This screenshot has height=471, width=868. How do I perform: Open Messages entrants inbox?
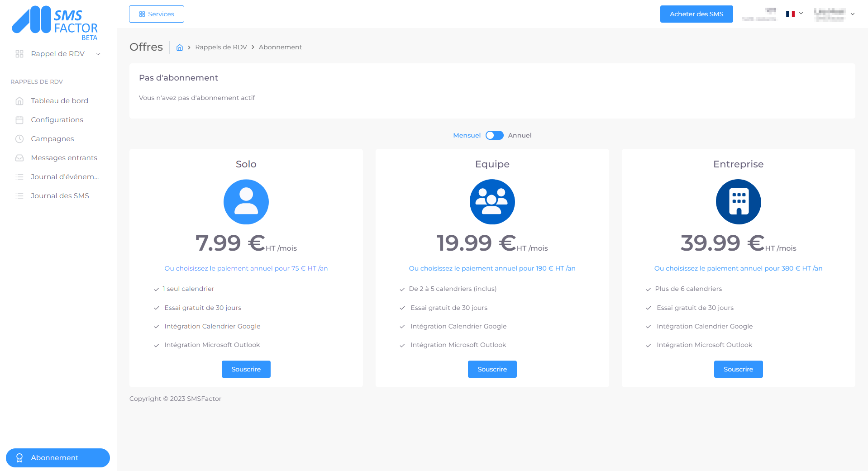click(64, 158)
